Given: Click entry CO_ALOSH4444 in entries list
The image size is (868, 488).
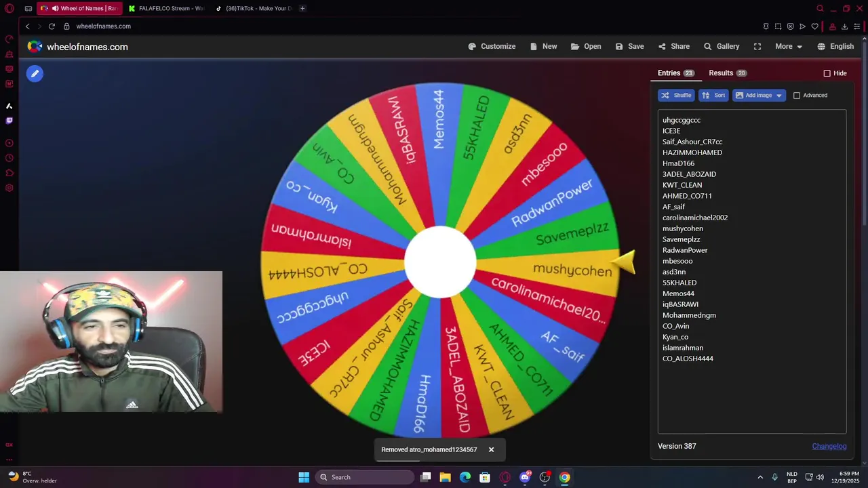Looking at the screenshot, I should click(x=688, y=359).
